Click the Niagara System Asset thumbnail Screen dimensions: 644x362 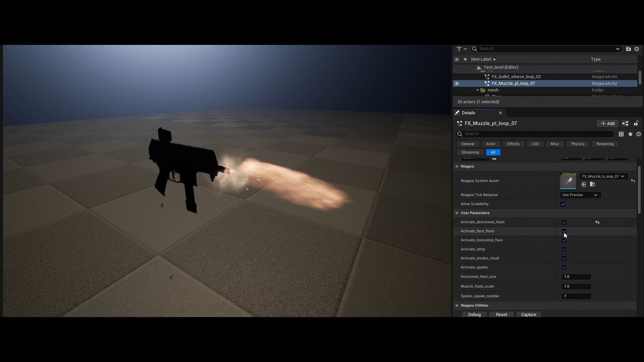568,181
